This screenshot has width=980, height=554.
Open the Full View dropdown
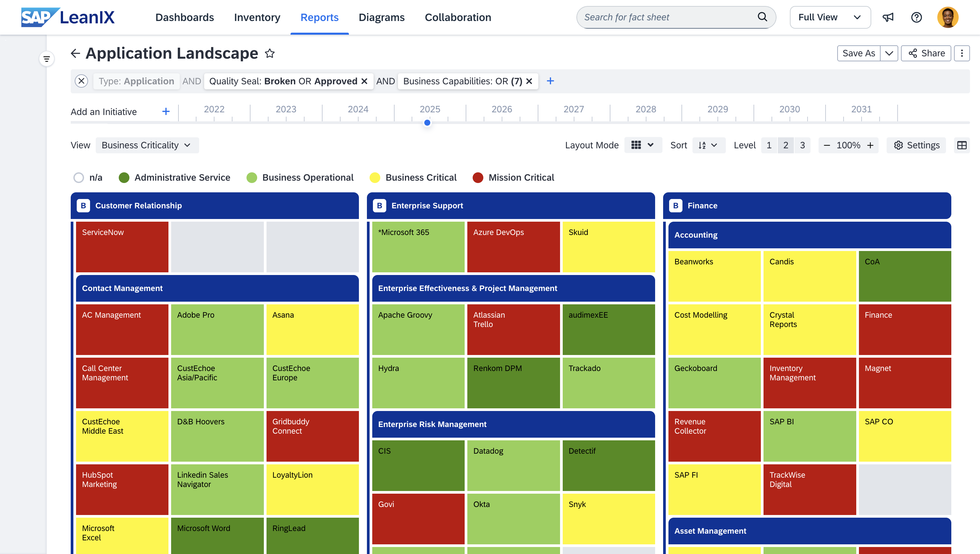coord(830,17)
